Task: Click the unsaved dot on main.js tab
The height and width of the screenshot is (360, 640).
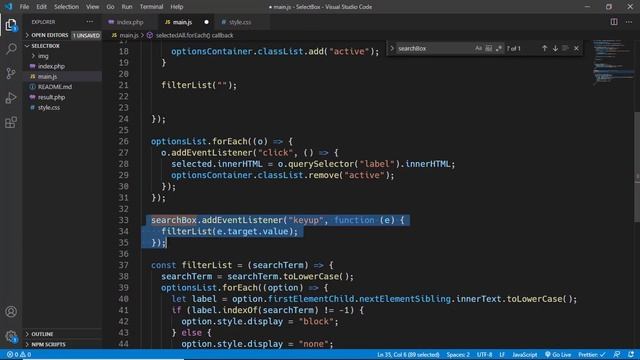Action: 206,22
